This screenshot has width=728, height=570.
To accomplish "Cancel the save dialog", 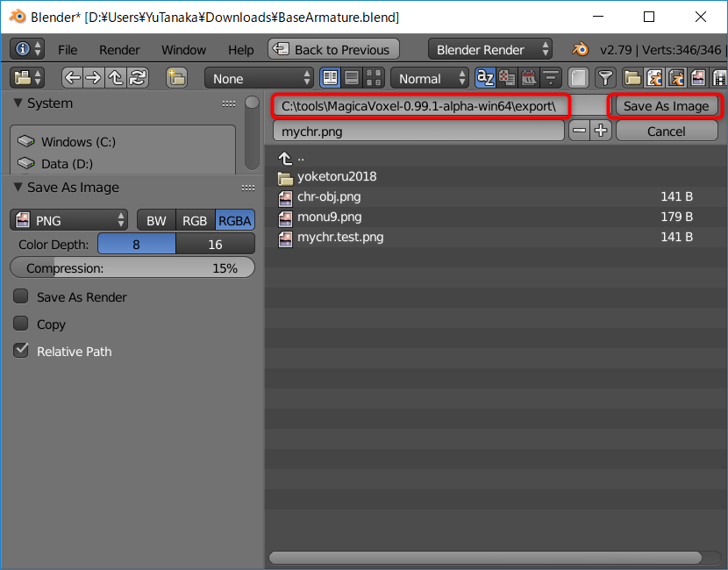I will pos(667,132).
